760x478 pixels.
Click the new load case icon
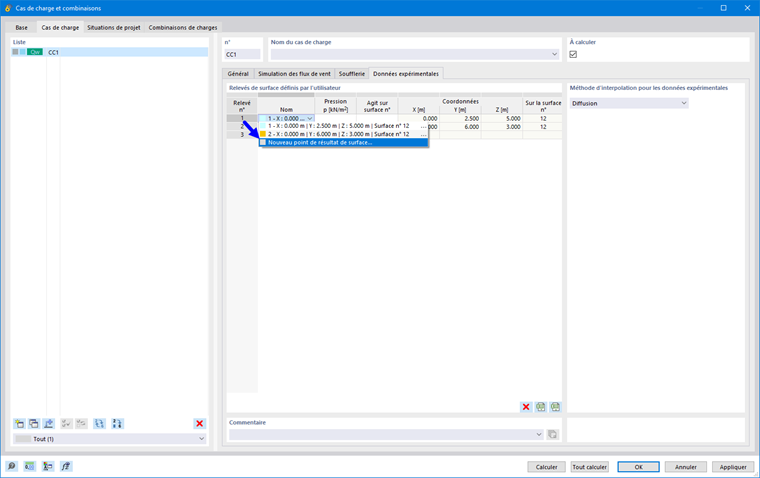point(19,424)
